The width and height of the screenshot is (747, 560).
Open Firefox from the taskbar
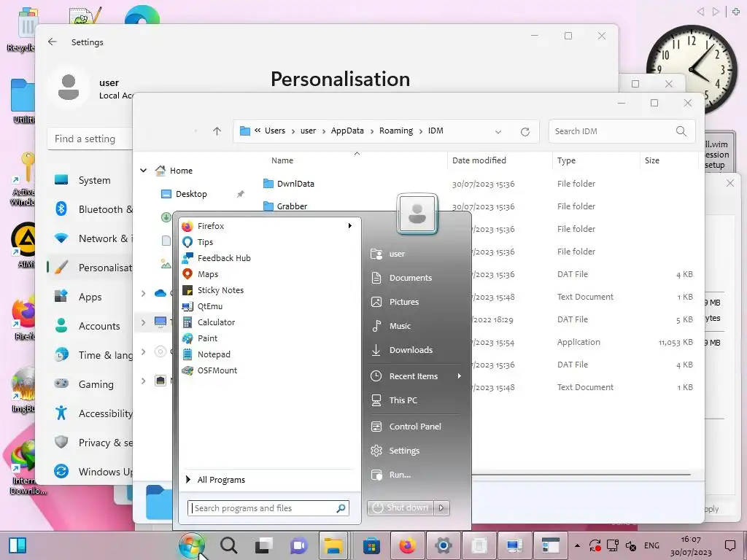[407, 545]
